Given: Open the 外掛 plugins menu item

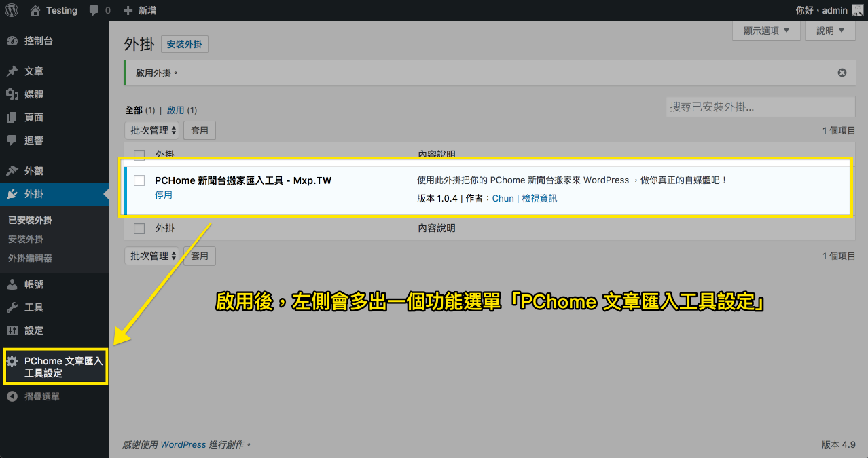Looking at the screenshot, I should coord(34,194).
